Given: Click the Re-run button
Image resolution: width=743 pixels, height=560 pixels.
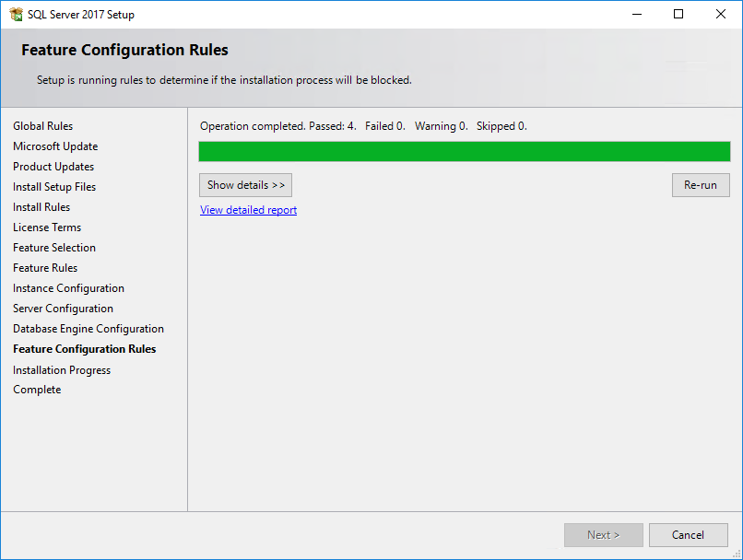Looking at the screenshot, I should (701, 185).
